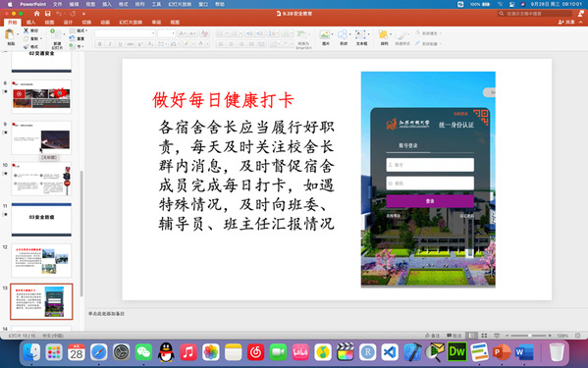Toggle Italic formatting button

110,44
